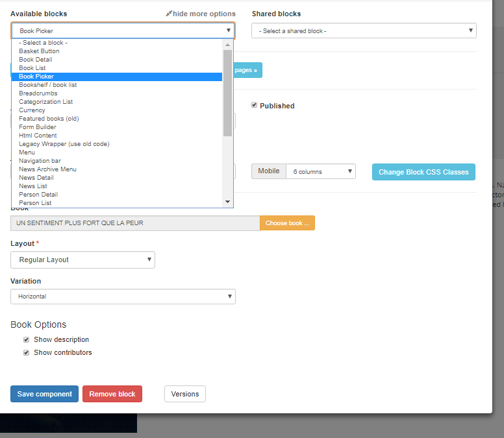Click Change Block CSS Classes button
The height and width of the screenshot is (438, 504).
coord(423,172)
